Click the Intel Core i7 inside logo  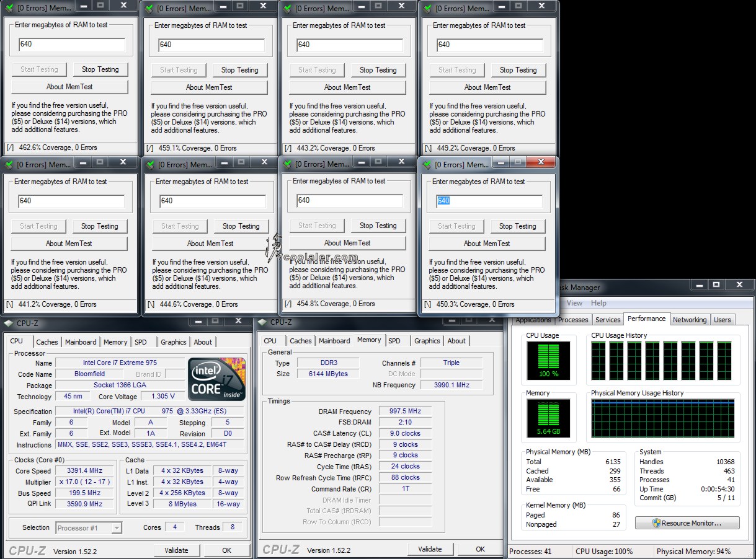click(x=218, y=379)
